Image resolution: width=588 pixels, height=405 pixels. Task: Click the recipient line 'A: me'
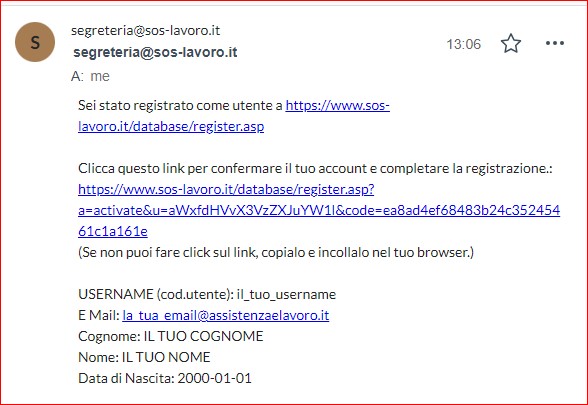90,76
